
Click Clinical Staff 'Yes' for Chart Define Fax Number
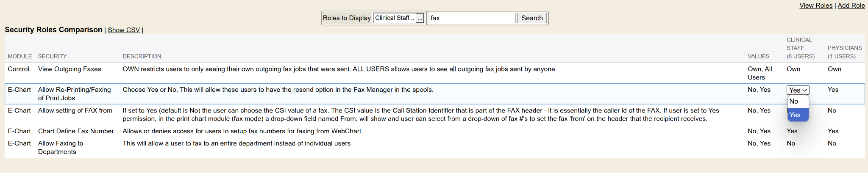[x=792, y=131]
